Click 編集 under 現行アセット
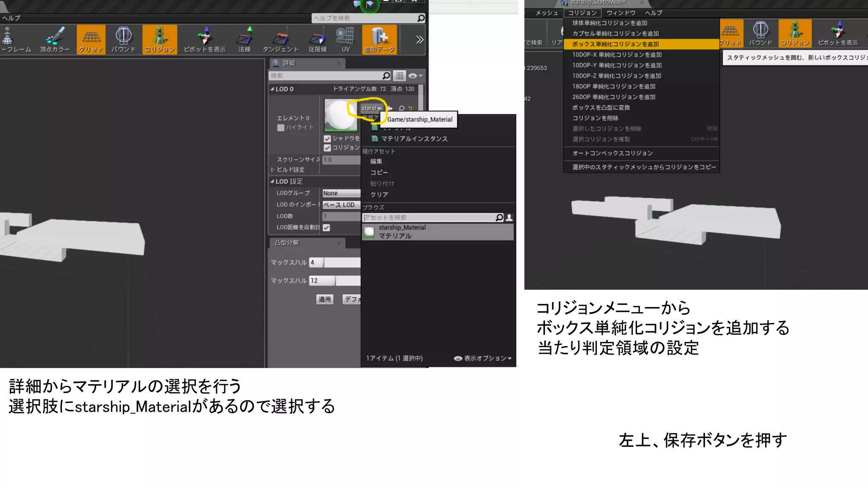This screenshot has height=488, width=868. 376,161
